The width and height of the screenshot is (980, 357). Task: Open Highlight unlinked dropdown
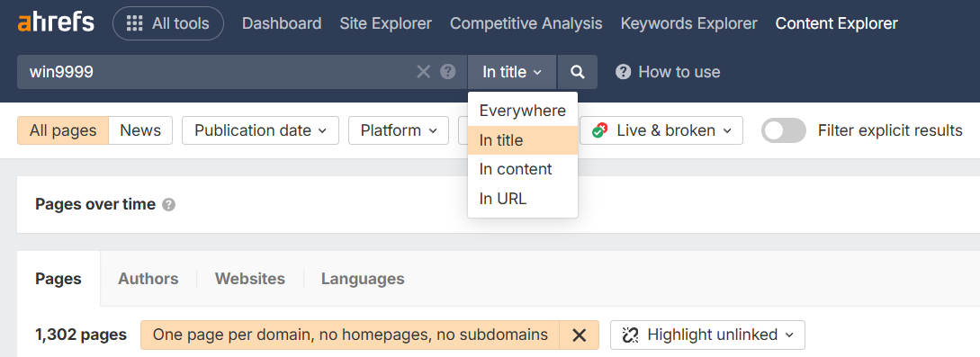[x=707, y=335]
